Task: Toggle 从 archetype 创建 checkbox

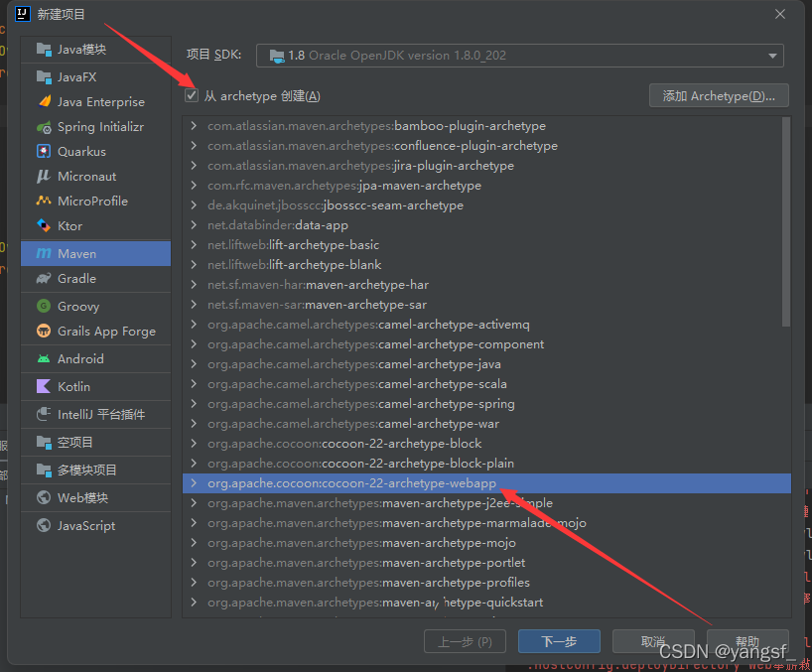Action: [x=192, y=95]
